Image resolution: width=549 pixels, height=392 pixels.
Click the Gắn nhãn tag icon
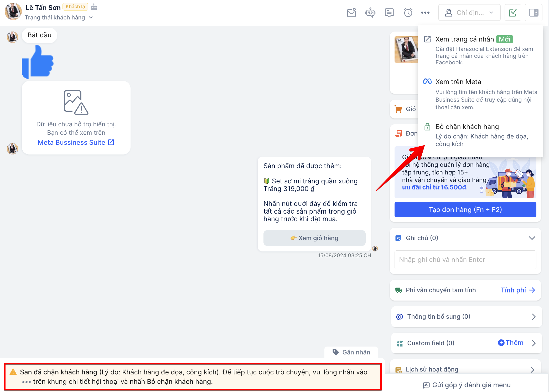click(x=336, y=352)
